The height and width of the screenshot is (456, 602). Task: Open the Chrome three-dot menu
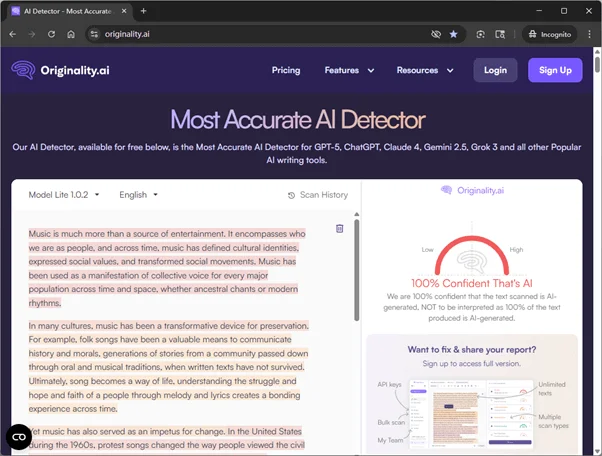(589, 34)
